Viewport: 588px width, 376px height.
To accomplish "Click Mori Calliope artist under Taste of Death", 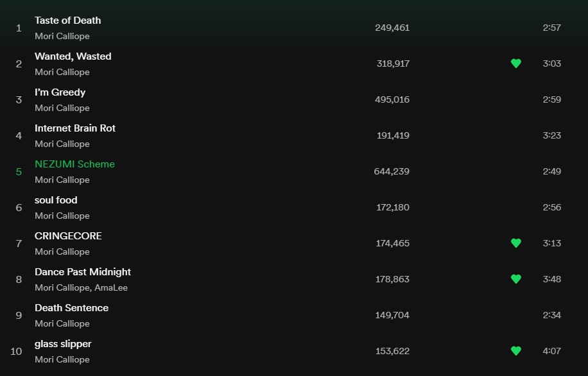I will [62, 36].
